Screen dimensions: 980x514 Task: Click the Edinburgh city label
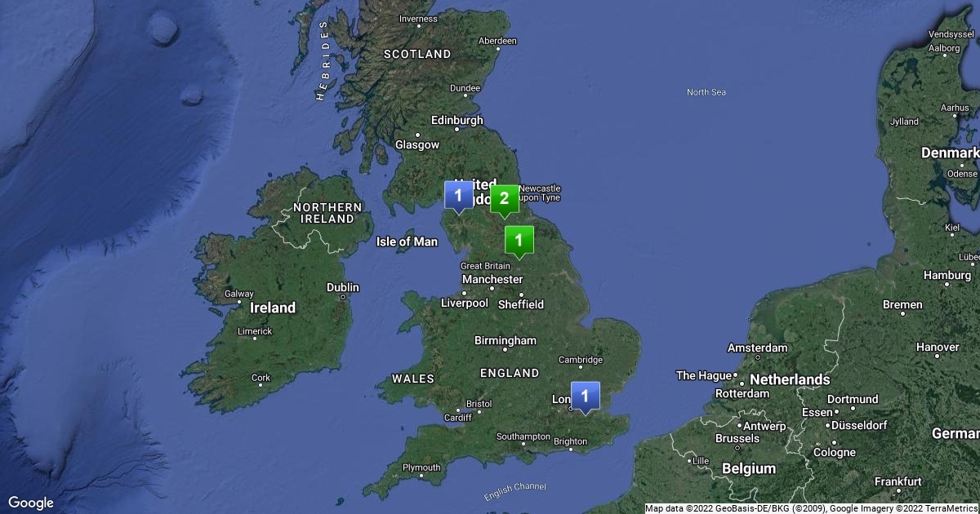pos(457,120)
